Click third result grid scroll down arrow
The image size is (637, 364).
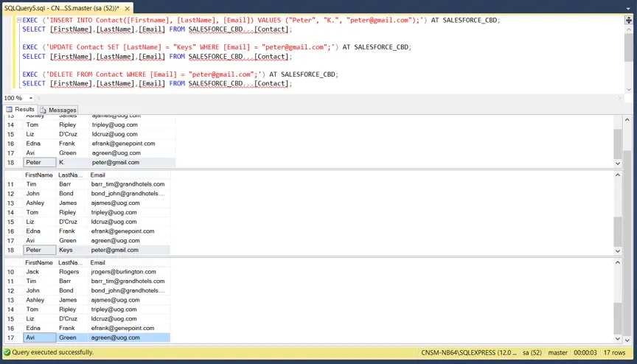(618, 338)
